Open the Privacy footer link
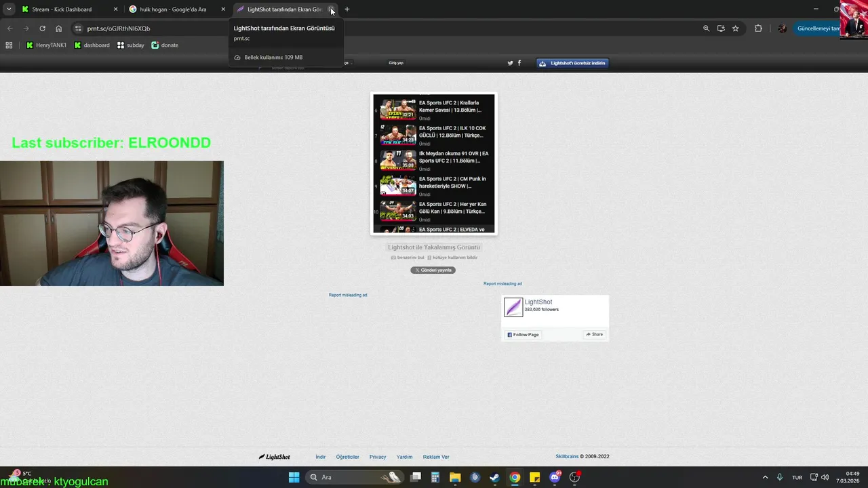 coord(378,457)
